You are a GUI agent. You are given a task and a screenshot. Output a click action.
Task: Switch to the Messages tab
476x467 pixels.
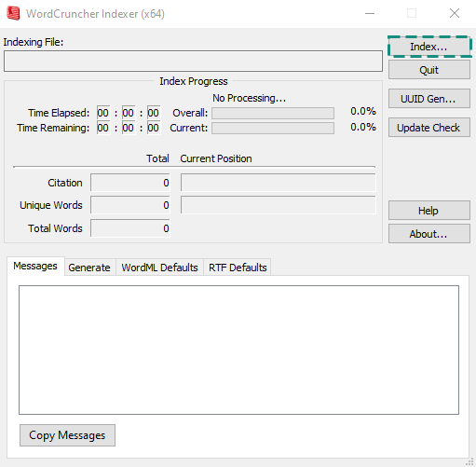(x=35, y=266)
